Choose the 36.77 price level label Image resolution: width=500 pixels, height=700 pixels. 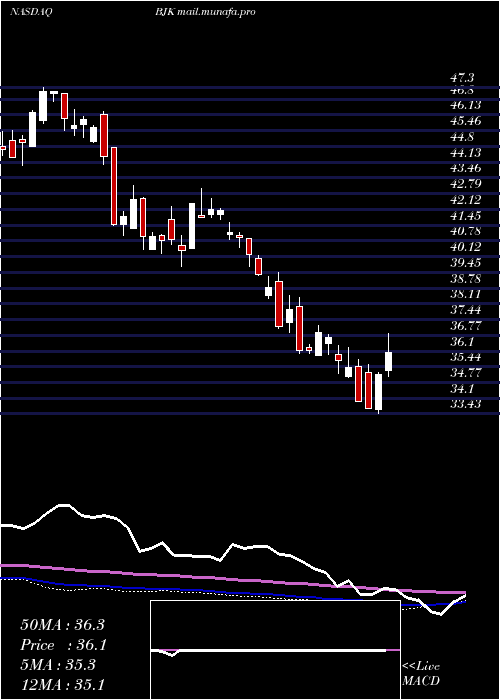[x=465, y=325]
